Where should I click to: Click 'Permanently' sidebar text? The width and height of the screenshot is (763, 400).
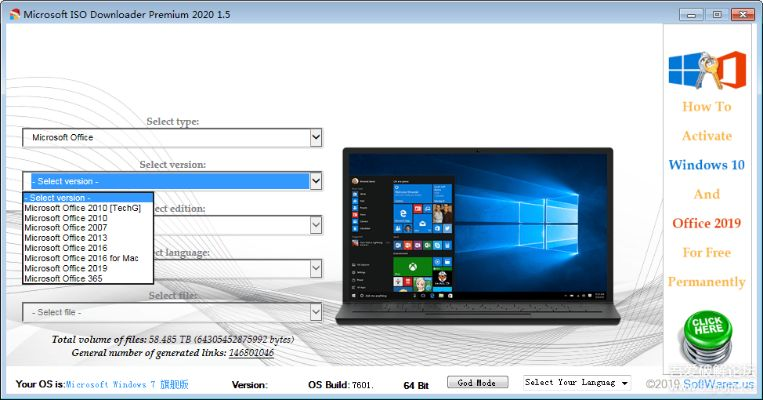tap(707, 282)
